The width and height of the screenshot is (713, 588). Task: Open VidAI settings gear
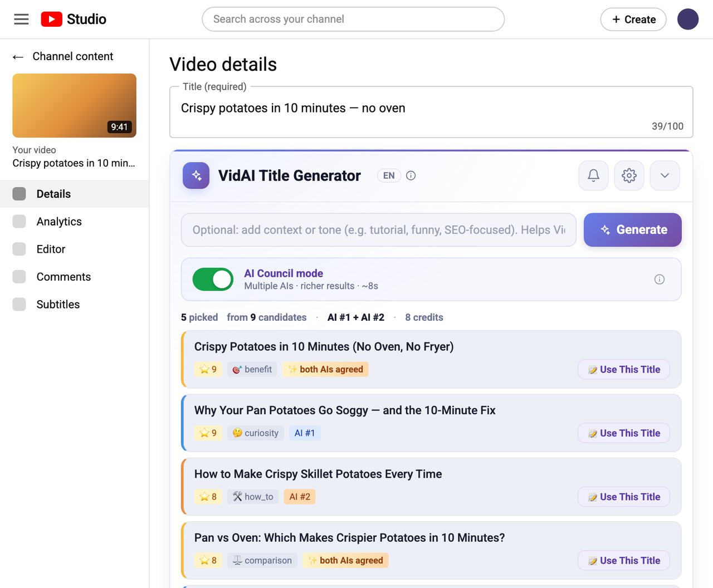(x=629, y=175)
